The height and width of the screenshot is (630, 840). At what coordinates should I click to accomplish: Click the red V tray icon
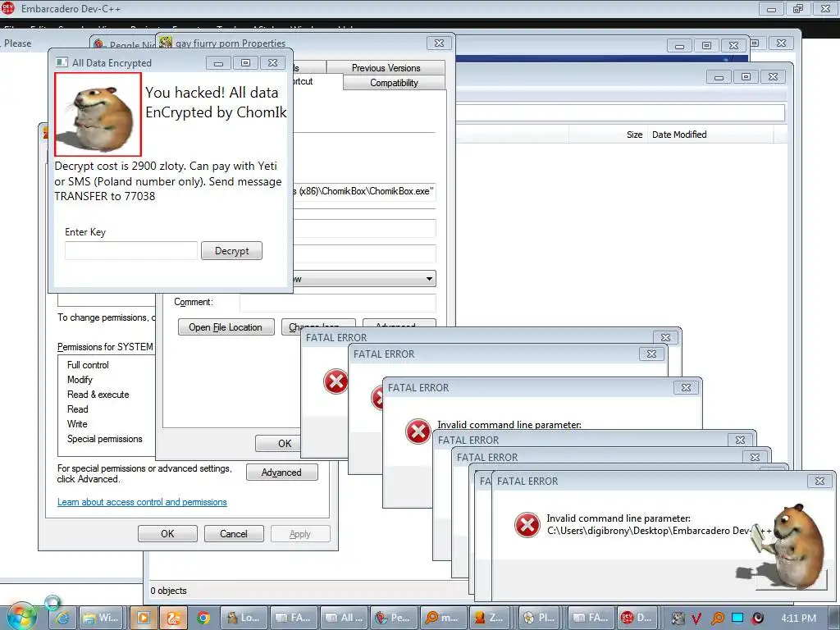[x=697, y=619]
